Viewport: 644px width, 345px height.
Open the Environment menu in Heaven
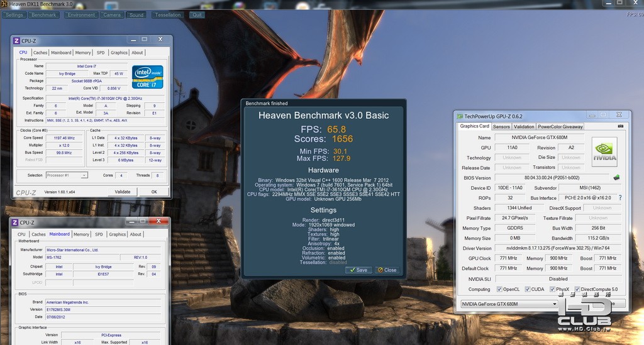(81, 15)
